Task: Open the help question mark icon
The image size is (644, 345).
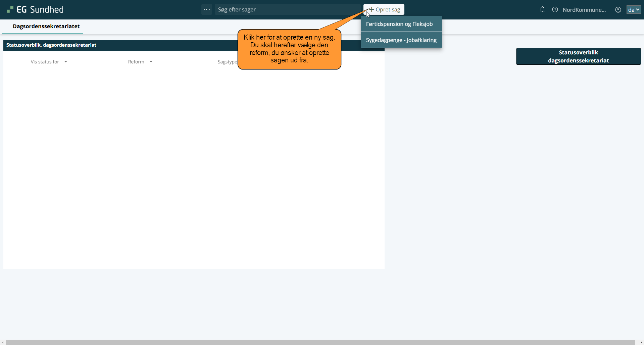Action: coord(555,9)
